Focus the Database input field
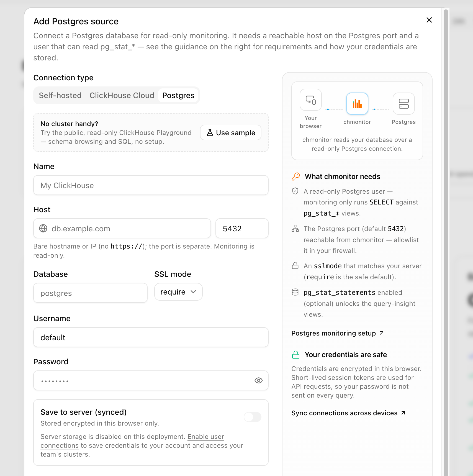Viewport: 473px width, 476px height. coord(90,293)
